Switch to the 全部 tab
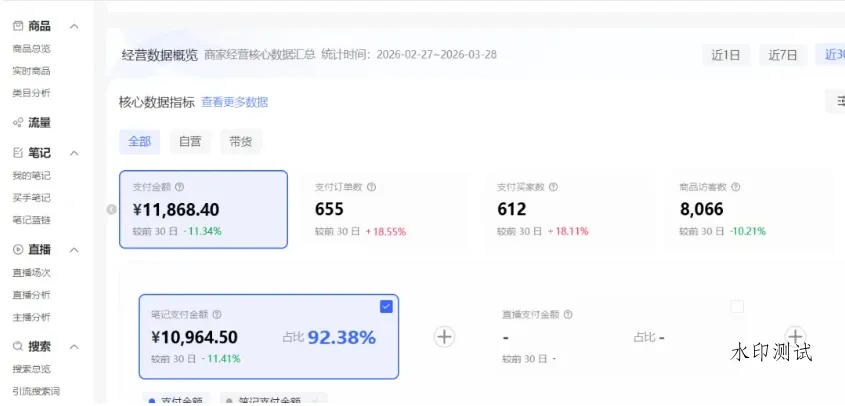 140,142
